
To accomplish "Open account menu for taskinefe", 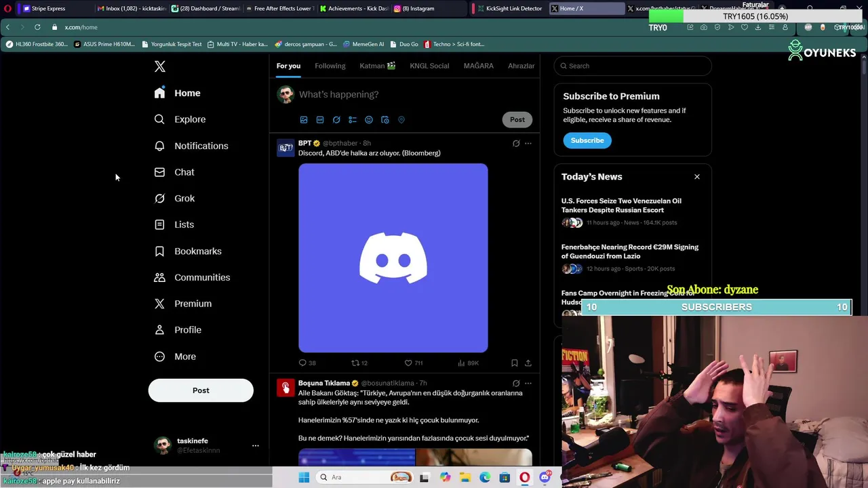I will pos(206,445).
